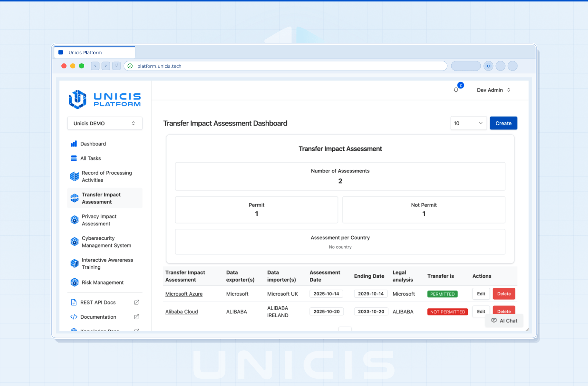Screen dimensions: 588x386
Task: Click the ALIBABA IRELAND importer cell
Action: tap(278, 312)
